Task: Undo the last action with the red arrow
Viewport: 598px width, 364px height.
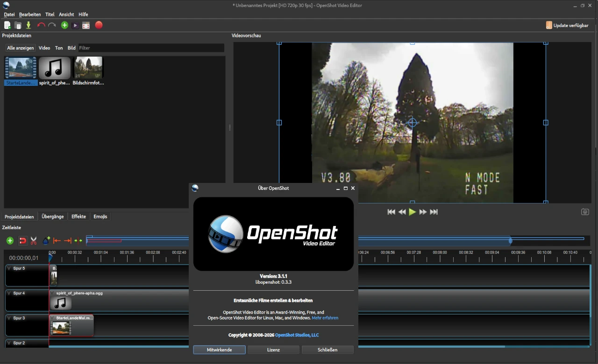Action: coord(41,25)
